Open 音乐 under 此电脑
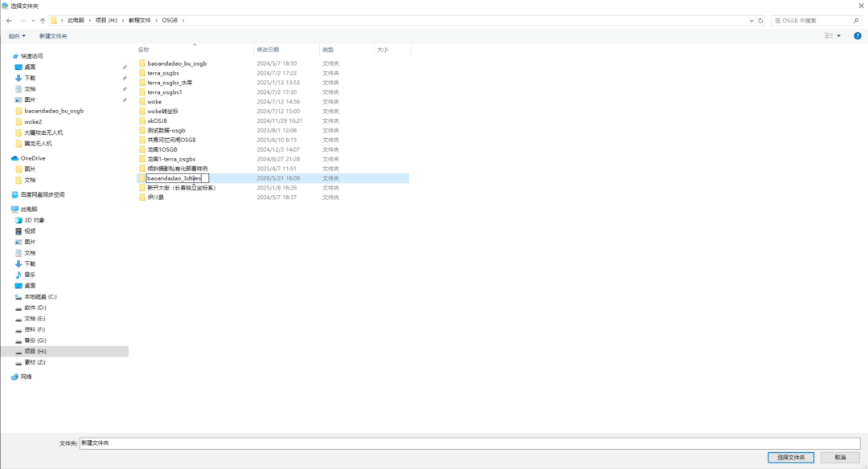The image size is (868, 469). [x=30, y=275]
